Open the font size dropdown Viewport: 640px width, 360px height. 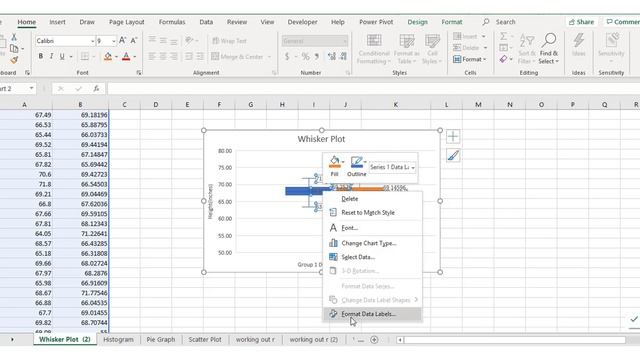click(x=113, y=41)
